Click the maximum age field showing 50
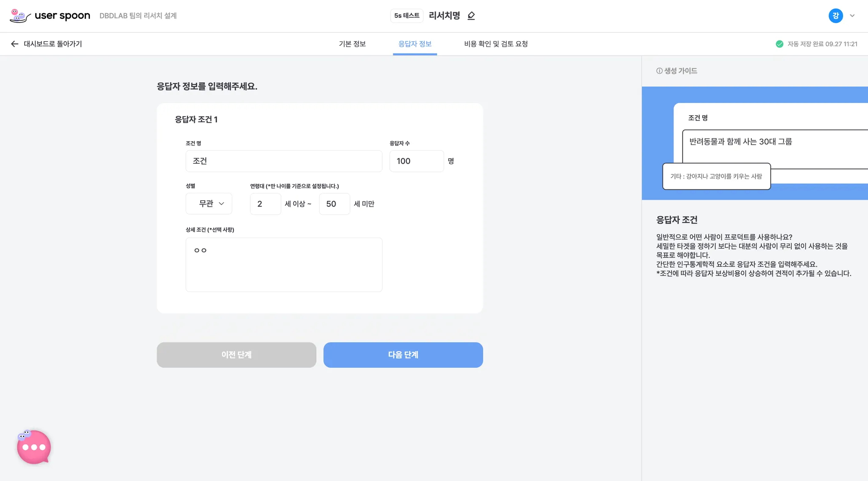This screenshot has width=868, height=481. pos(334,204)
